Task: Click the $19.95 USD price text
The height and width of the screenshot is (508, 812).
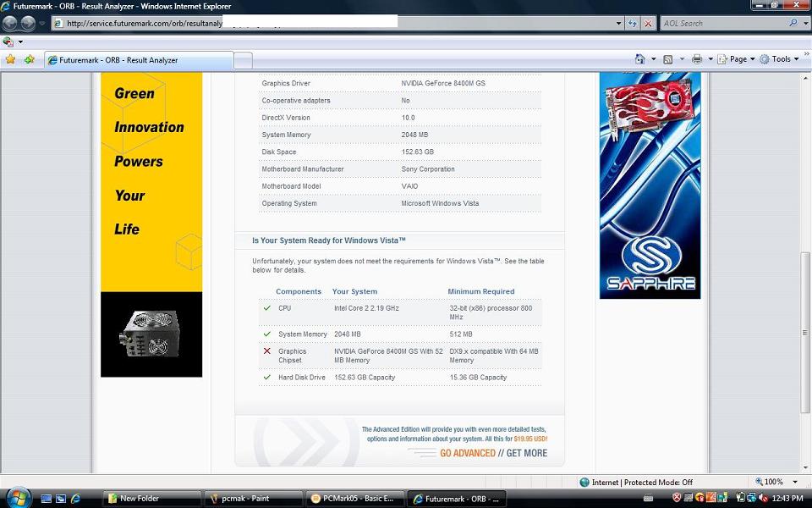Action: pyautogui.click(x=530, y=439)
